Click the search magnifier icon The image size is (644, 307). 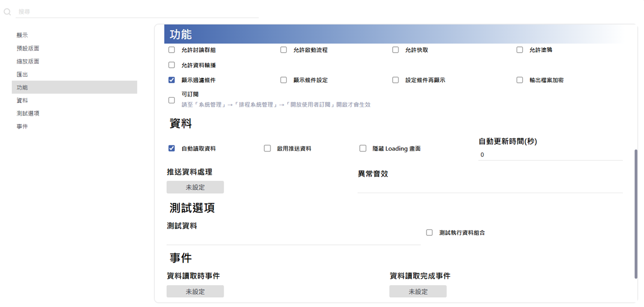pos(7,11)
